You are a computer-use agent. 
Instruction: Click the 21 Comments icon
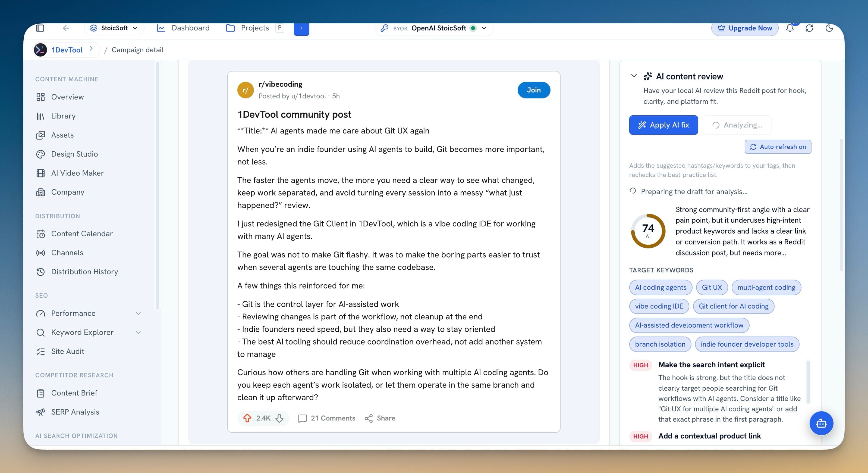click(x=303, y=418)
